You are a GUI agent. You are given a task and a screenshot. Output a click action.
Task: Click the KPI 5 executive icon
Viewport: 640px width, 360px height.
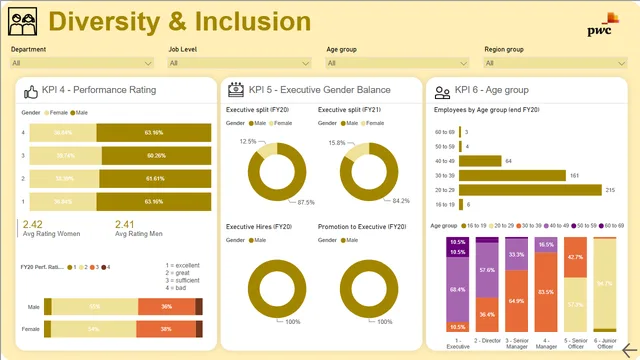236,90
